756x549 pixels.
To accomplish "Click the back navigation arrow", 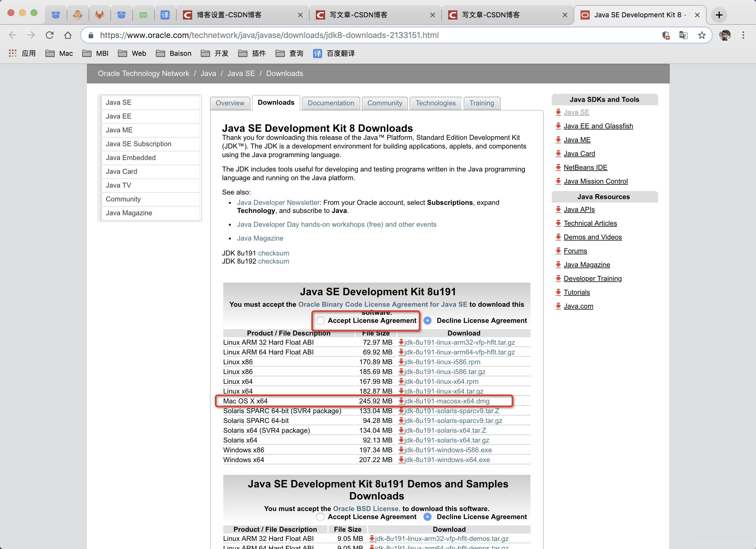I will (x=12, y=35).
